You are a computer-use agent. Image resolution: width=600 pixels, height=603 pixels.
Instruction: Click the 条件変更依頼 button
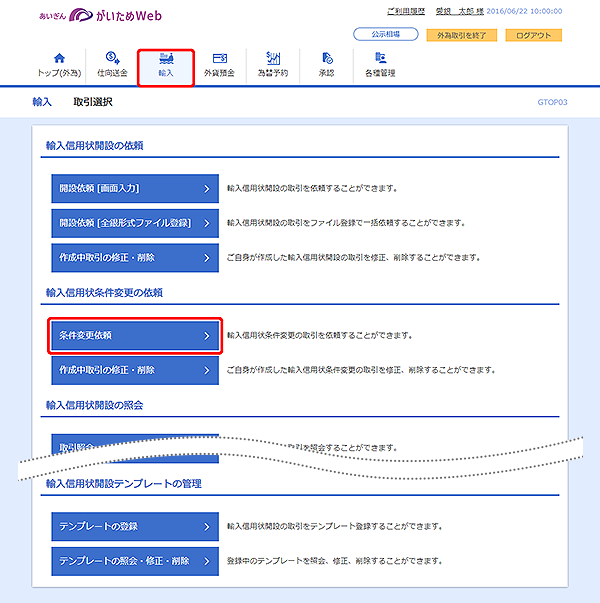pyautogui.click(x=135, y=335)
